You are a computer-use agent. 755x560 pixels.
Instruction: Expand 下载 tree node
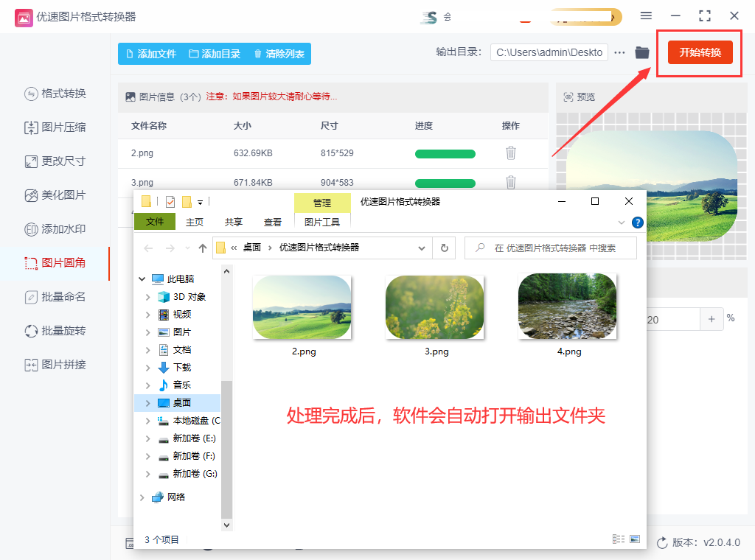point(147,368)
